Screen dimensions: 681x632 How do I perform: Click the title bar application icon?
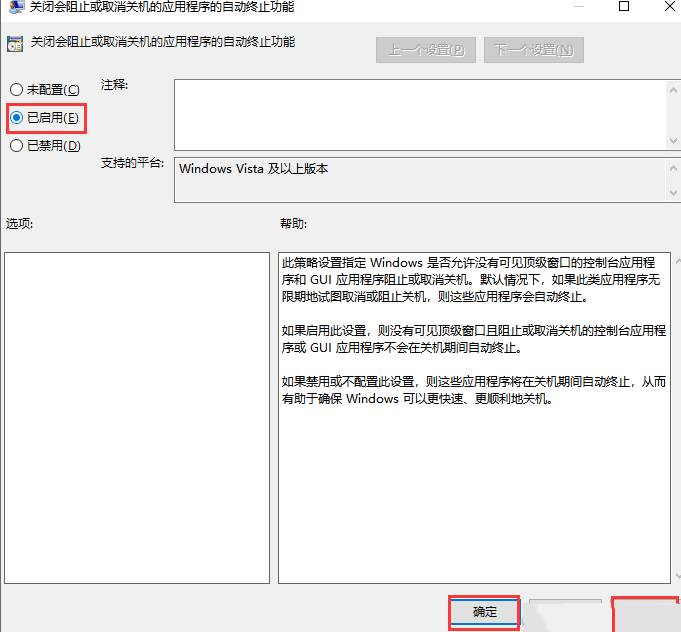(17, 7)
